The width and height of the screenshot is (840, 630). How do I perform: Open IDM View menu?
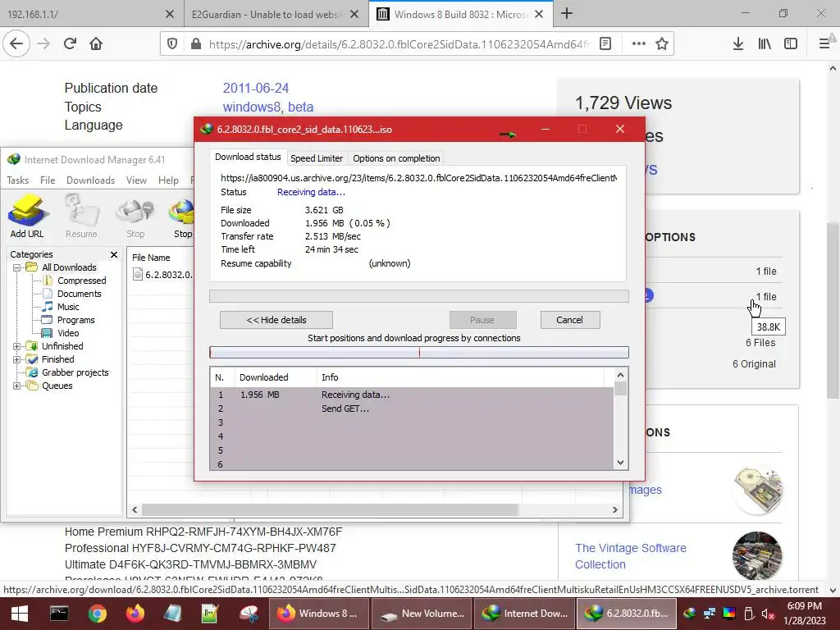coord(137,180)
